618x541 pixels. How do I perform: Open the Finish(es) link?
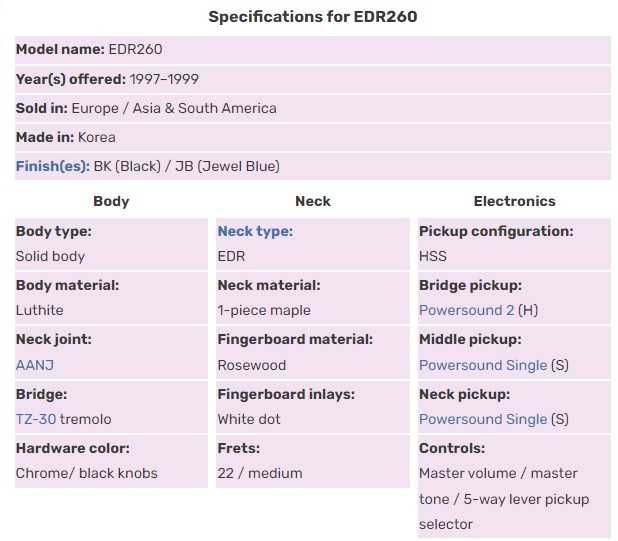pos(52,166)
